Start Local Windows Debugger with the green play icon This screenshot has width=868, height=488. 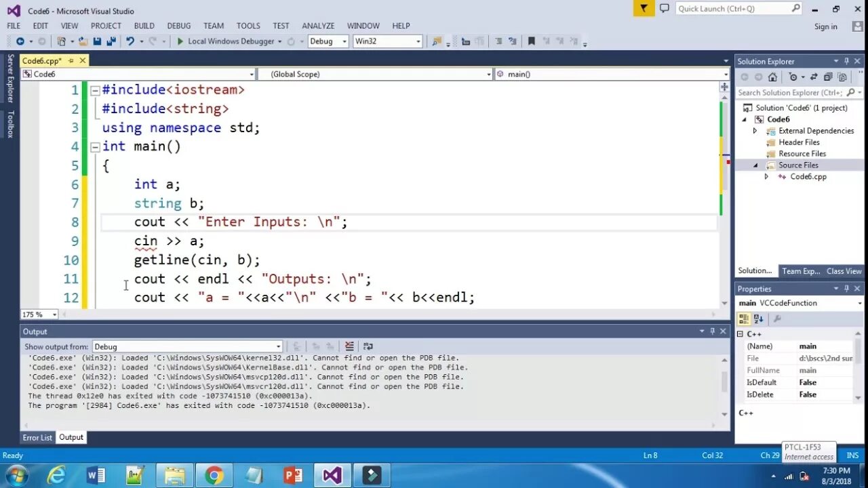(180, 41)
